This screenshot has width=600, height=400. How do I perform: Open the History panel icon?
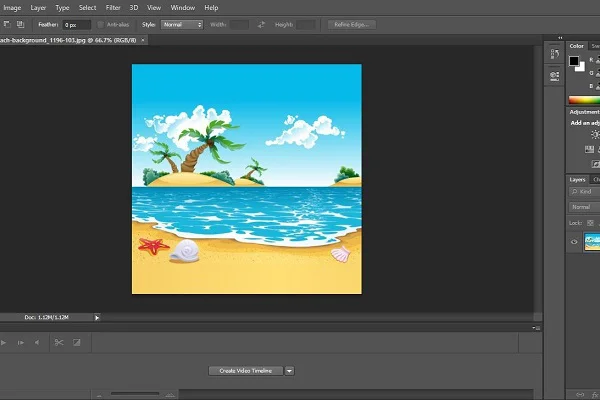pos(554,54)
